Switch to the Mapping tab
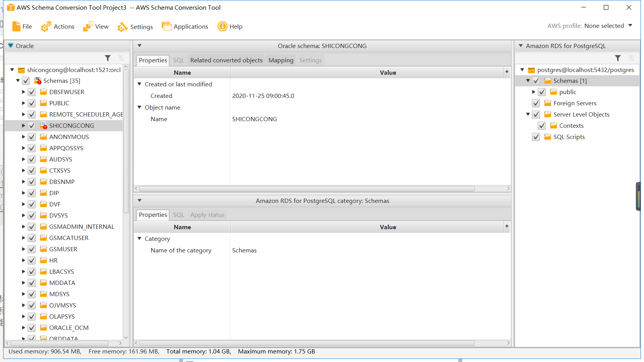644x362 pixels. coord(281,60)
